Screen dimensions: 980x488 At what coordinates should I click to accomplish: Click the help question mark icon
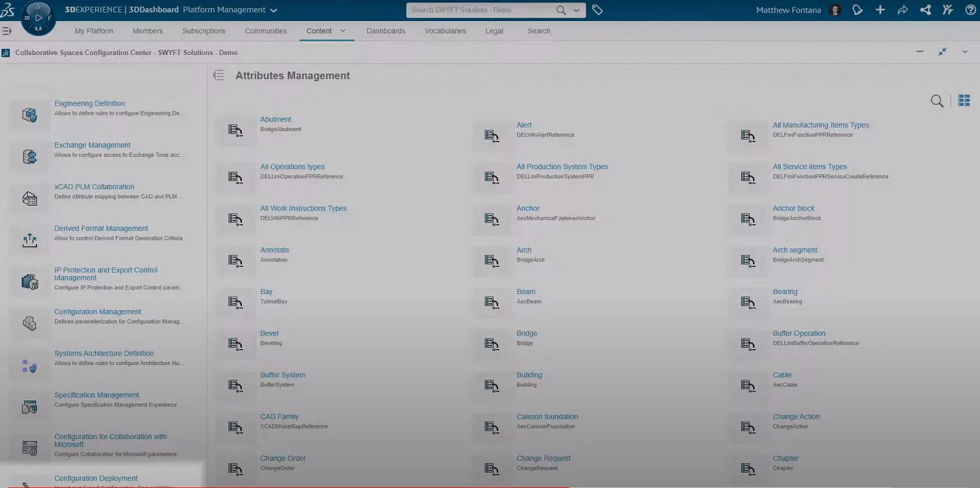(x=970, y=10)
